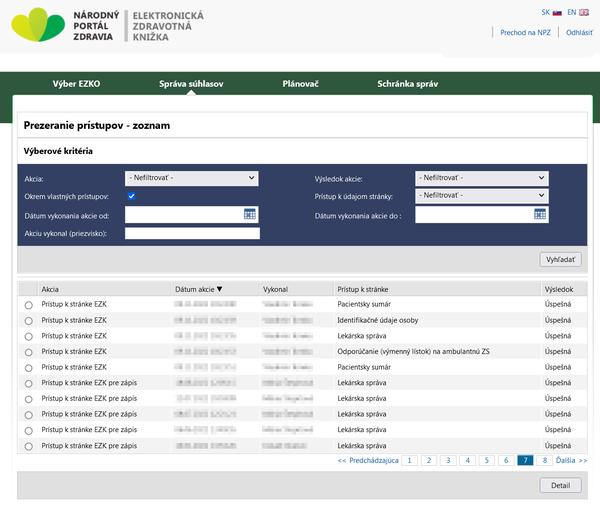600x506 pixels.
Task: Select radio for Odporúčanie na ambulantnú ZS row
Action: [x=28, y=352]
